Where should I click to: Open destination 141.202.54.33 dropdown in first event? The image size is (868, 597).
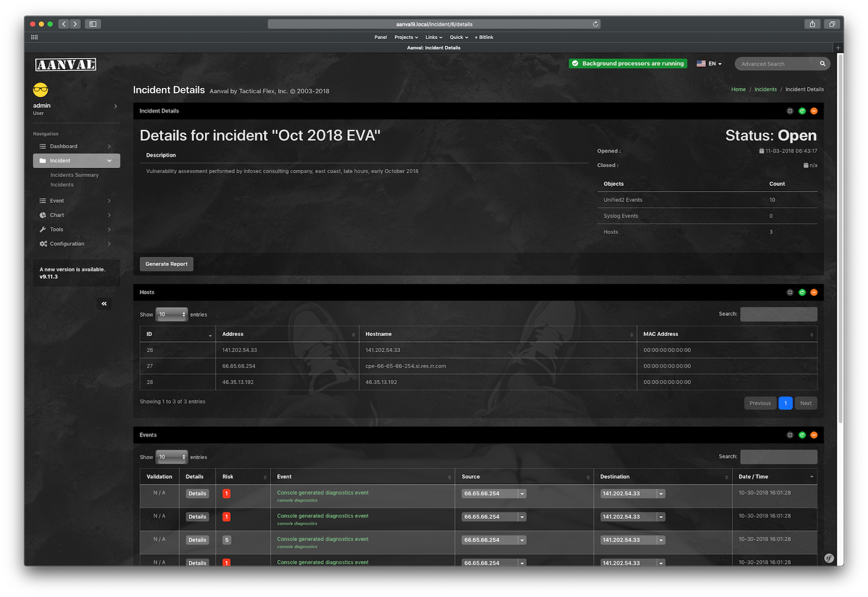[x=661, y=494]
